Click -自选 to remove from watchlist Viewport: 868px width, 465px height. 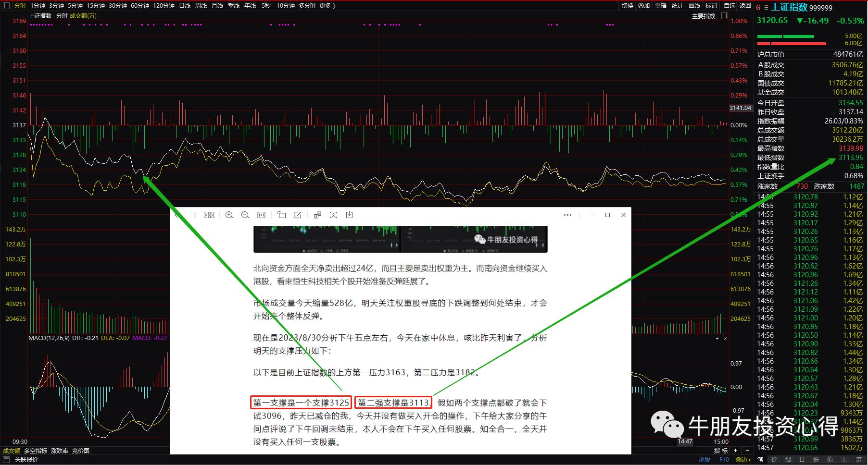(x=729, y=6)
